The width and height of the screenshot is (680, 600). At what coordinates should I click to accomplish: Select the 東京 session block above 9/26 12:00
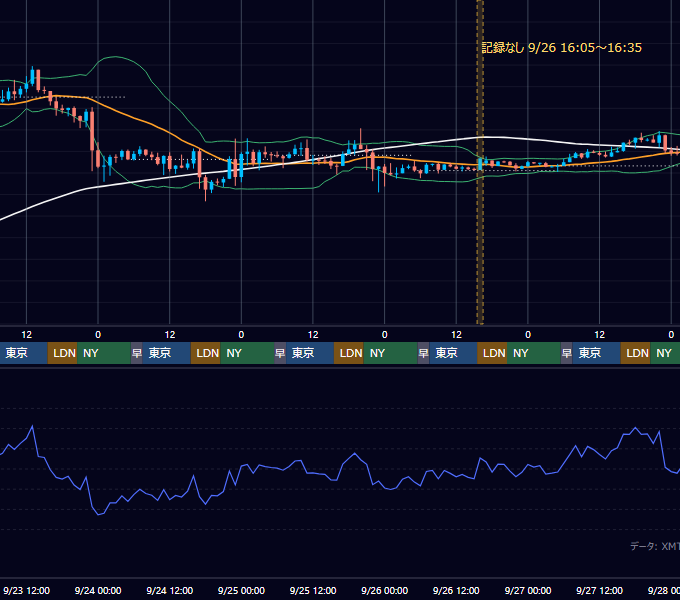tap(453, 353)
